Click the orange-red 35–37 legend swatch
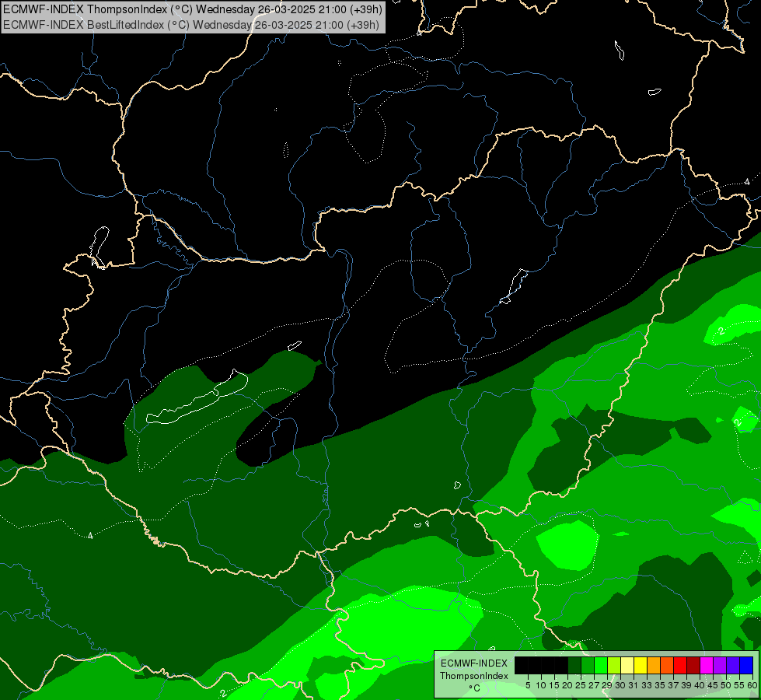This screenshot has height=700, width=761. click(667, 666)
